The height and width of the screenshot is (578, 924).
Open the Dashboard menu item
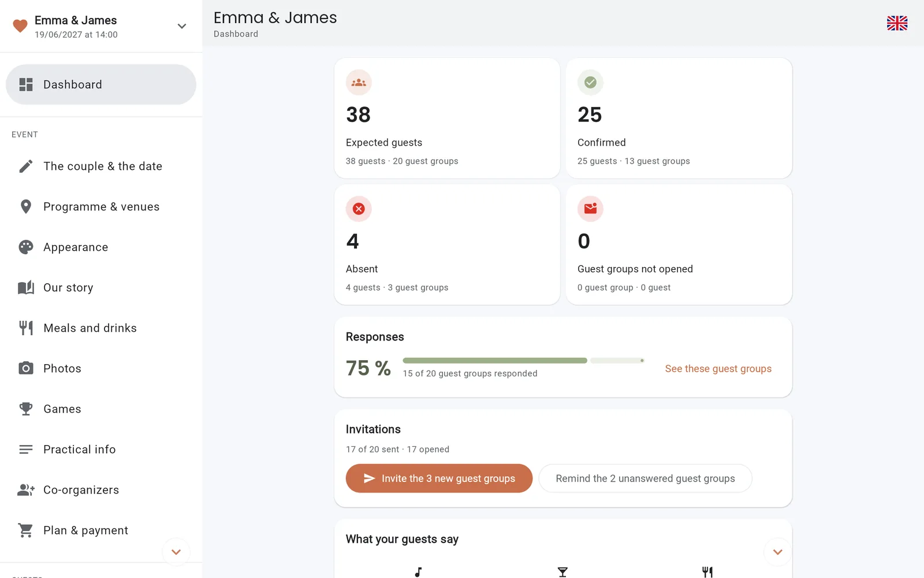tap(101, 84)
